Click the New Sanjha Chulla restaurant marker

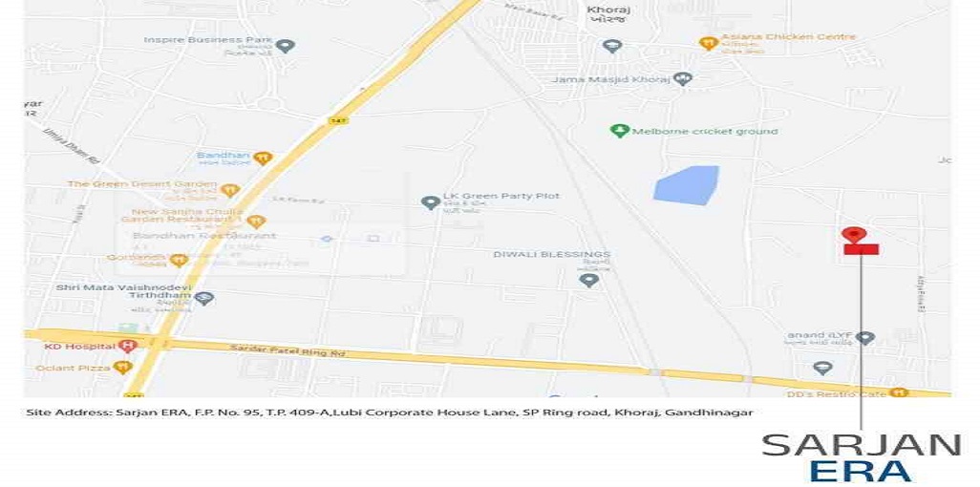[x=256, y=221]
